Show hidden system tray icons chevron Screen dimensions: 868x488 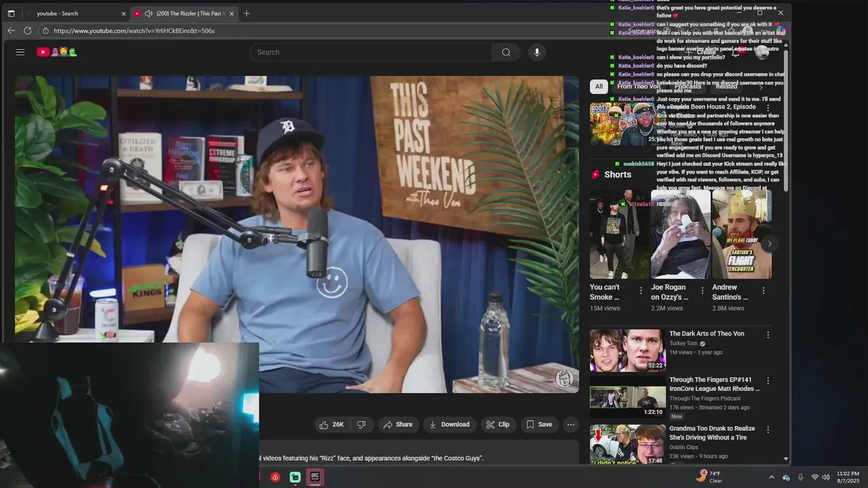[771, 477]
